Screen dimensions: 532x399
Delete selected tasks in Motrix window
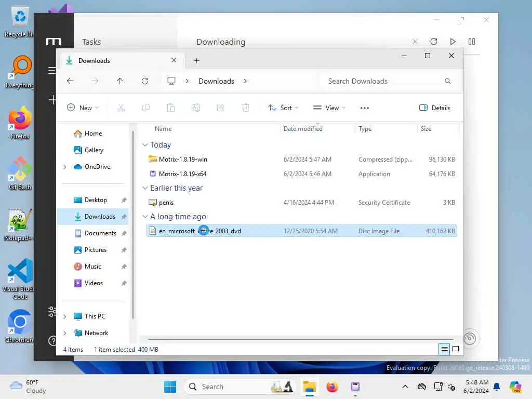pyautogui.click(x=415, y=42)
